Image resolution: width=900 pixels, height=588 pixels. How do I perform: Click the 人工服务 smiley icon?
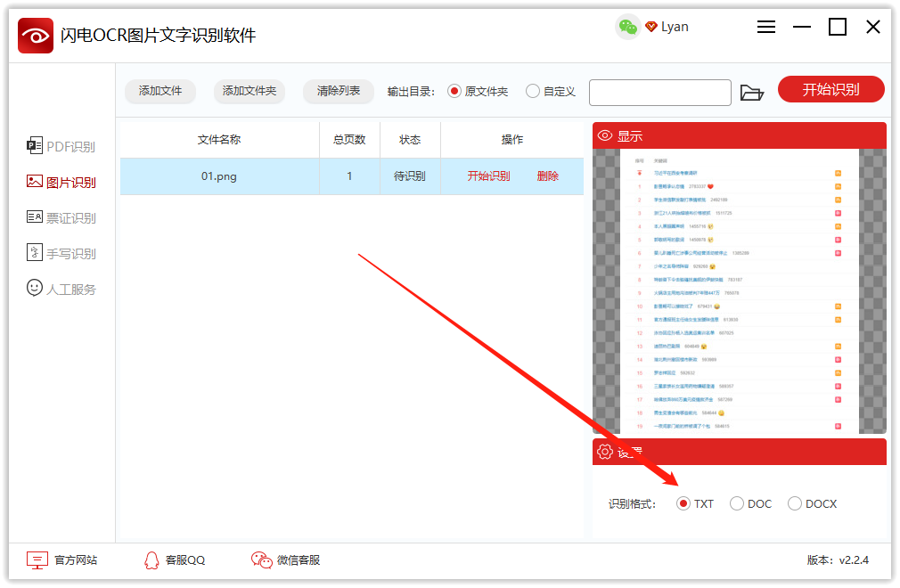[x=35, y=288]
